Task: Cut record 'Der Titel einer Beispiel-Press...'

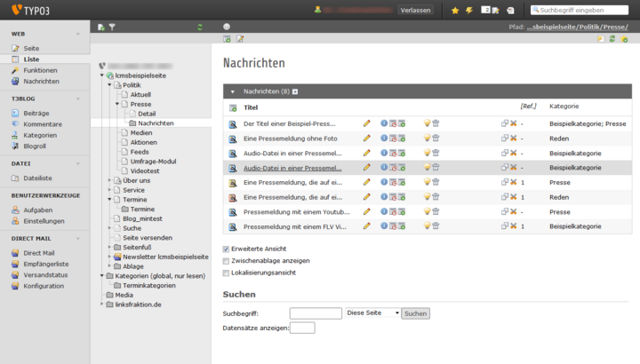Action: pos(514,123)
